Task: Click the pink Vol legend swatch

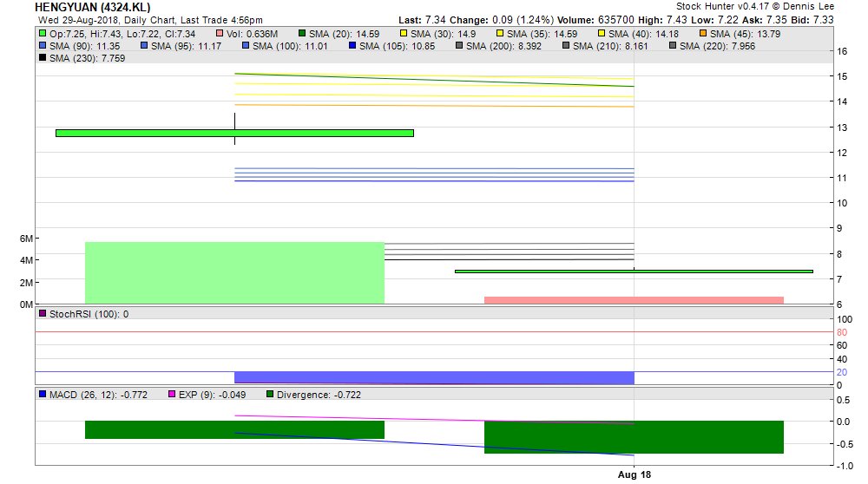Action: click(220, 34)
